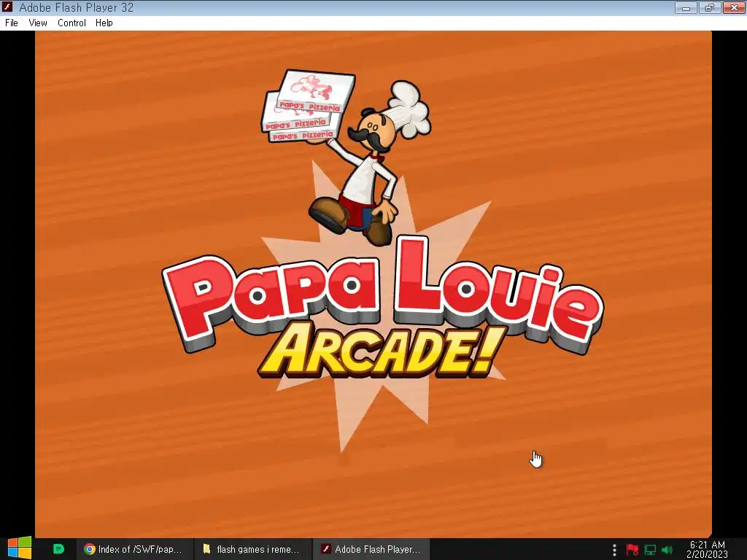Close the Adobe Flash Player window
Viewport: 747px width, 560px height.
pyautogui.click(x=734, y=7)
